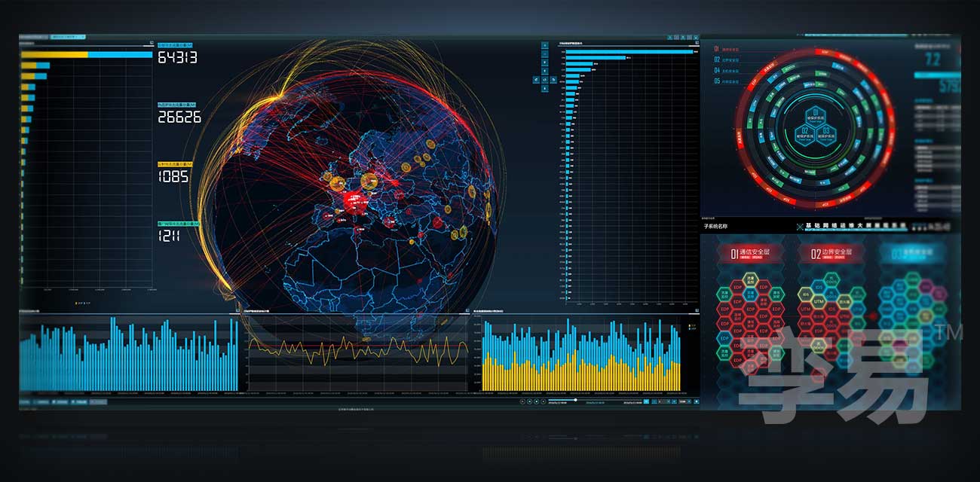Click the timeline slider handle in the bottom bar
Viewport: 980px width, 482px height.
(x=576, y=400)
